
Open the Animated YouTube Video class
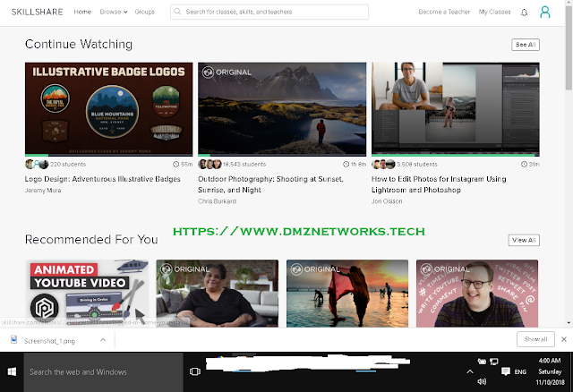point(88,294)
